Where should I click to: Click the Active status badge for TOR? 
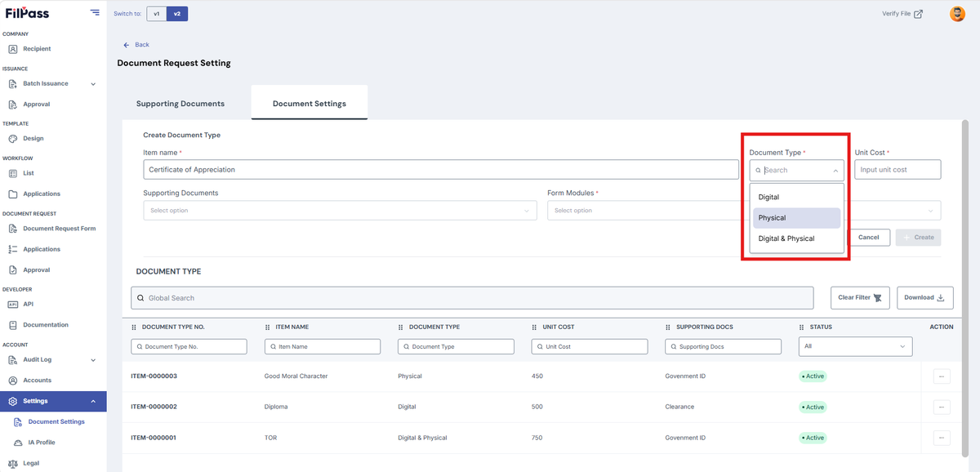pyautogui.click(x=813, y=438)
